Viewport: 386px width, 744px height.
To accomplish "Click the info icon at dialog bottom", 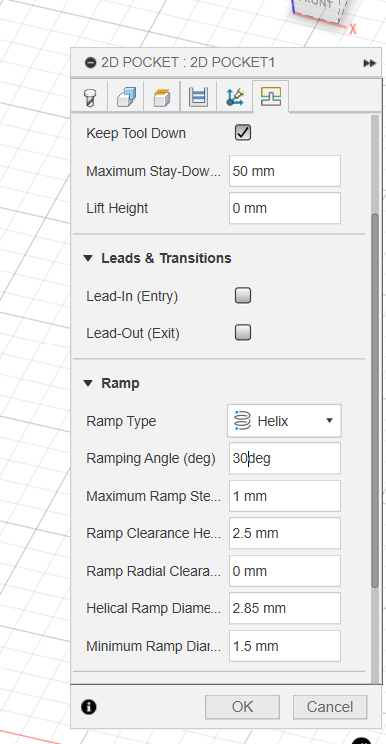I will (x=89, y=707).
